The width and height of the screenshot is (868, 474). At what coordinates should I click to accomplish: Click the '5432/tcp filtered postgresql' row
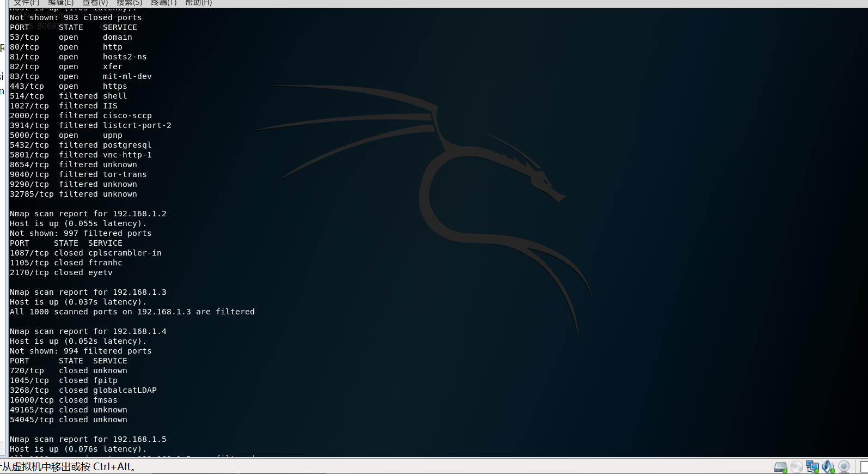pos(81,145)
